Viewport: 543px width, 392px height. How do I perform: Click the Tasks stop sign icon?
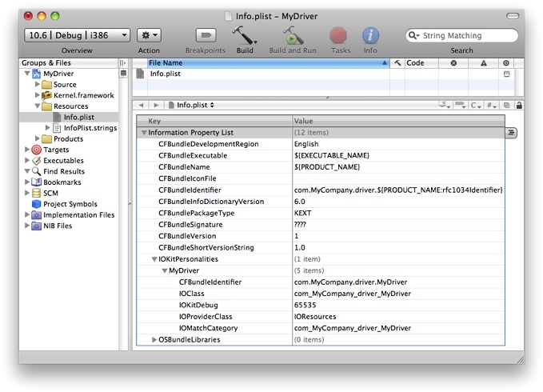tap(339, 35)
